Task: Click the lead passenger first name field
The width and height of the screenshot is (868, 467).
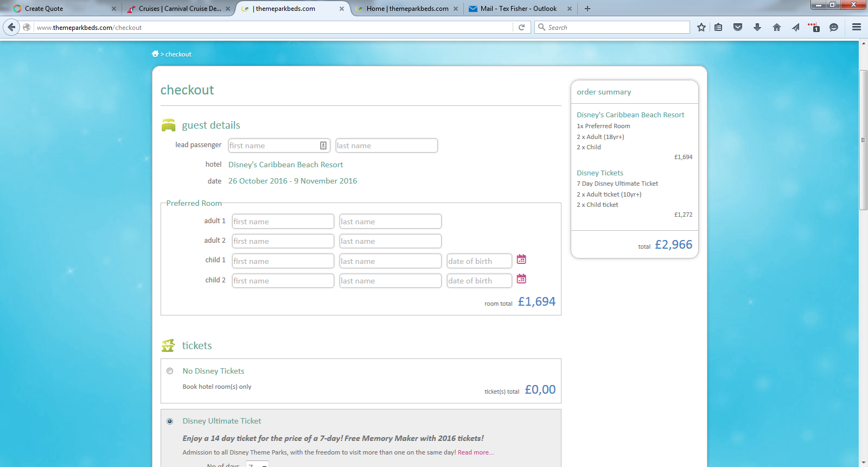Action: [278, 146]
